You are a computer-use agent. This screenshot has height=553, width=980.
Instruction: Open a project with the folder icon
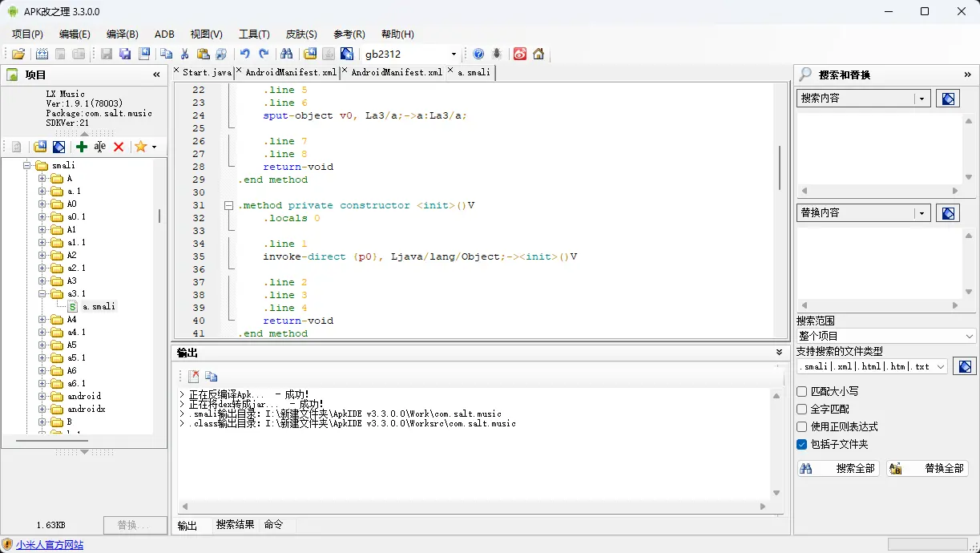tap(18, 54)
